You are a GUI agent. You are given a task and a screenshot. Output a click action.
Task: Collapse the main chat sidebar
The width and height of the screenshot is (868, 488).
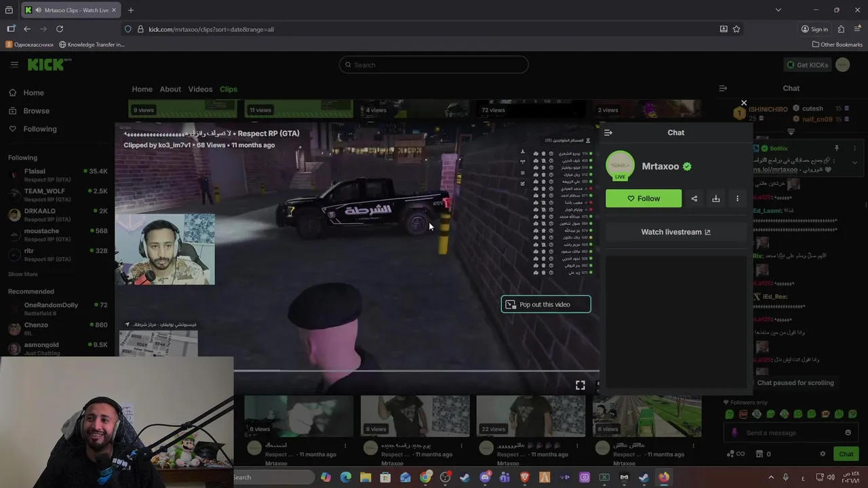(723, 88)
